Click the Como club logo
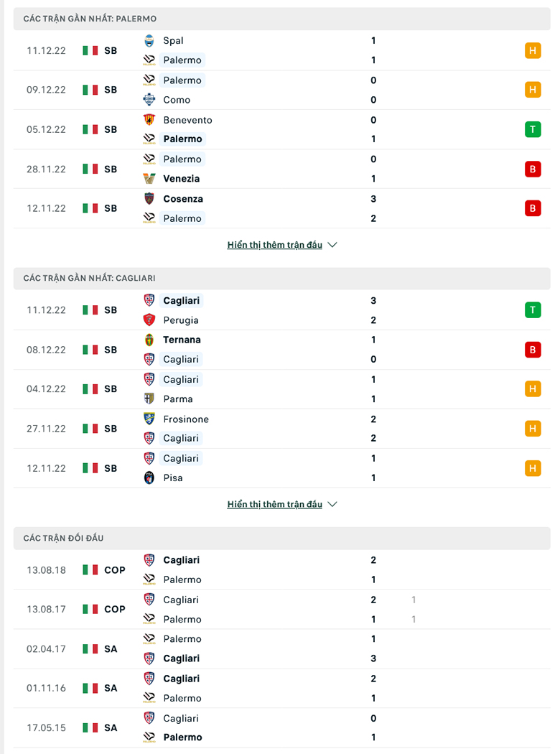Viewport: 560px width, 754px height. 149,100
